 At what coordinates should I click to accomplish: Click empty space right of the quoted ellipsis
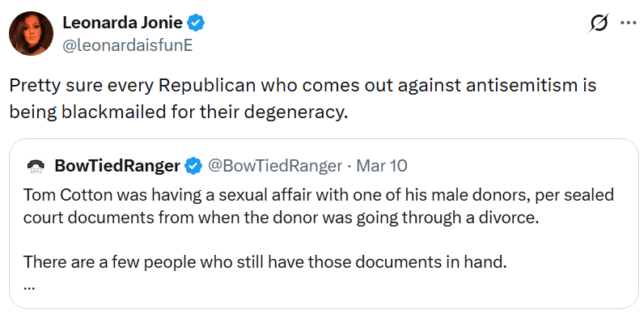coord(324,285)
